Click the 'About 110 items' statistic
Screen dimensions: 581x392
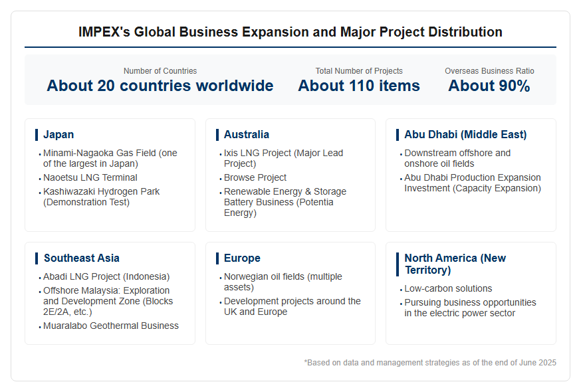pos(359,86)
